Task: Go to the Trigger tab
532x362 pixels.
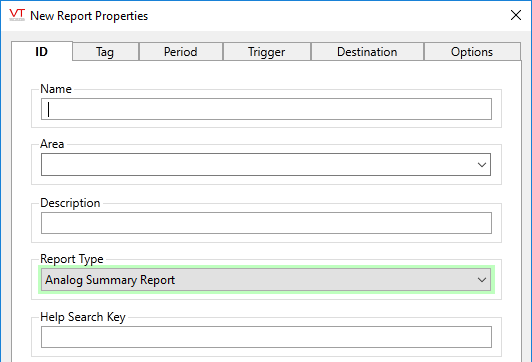Action: [x=267, y=52]
